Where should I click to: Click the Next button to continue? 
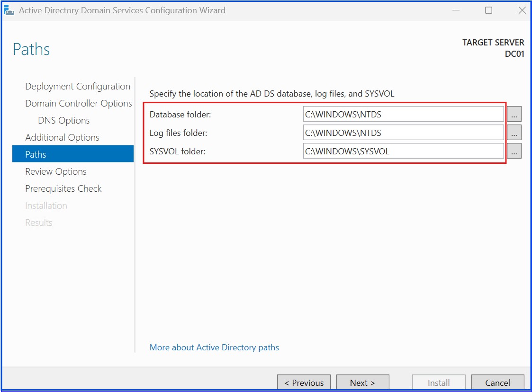[x=362, y=383]
